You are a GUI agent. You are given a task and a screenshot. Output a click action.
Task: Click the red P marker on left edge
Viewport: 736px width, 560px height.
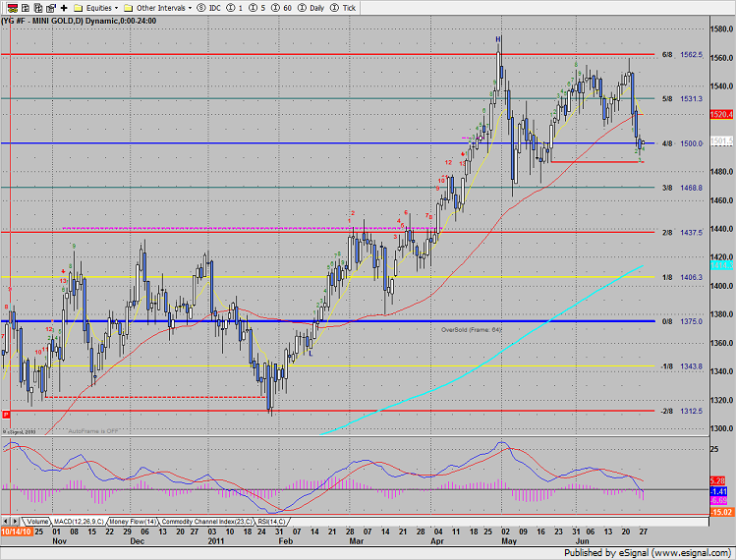[6, 414]
